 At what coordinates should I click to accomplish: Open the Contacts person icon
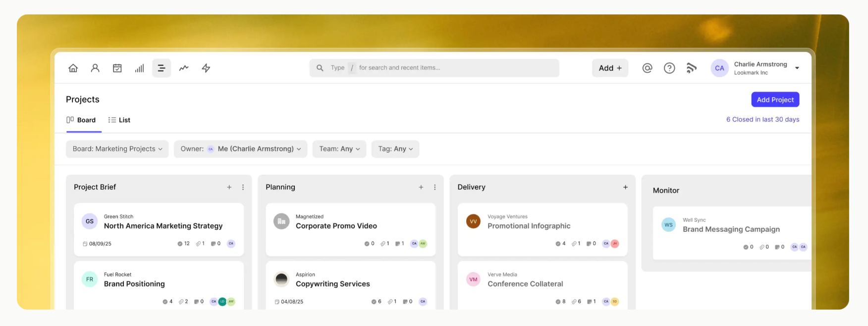95,68
